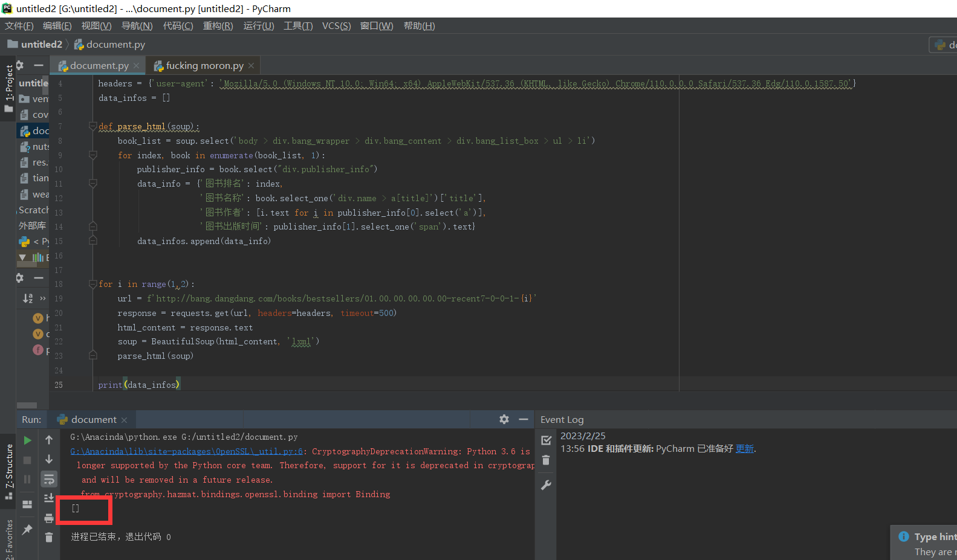The height and width of the screenshot is (560, 957).
Task: Clear console output with trash icon
Action: pyautogui.click(x=49, y=537)
